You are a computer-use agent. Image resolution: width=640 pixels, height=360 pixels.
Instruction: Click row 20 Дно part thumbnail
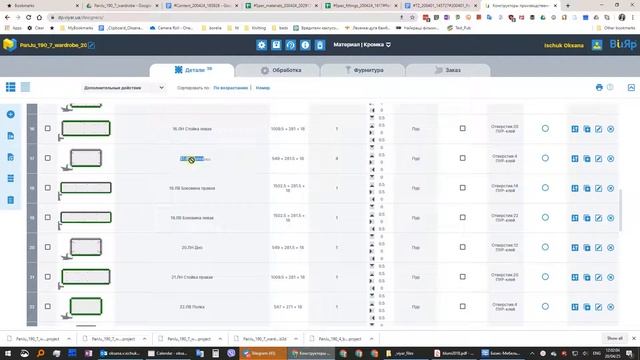[86, 247]
